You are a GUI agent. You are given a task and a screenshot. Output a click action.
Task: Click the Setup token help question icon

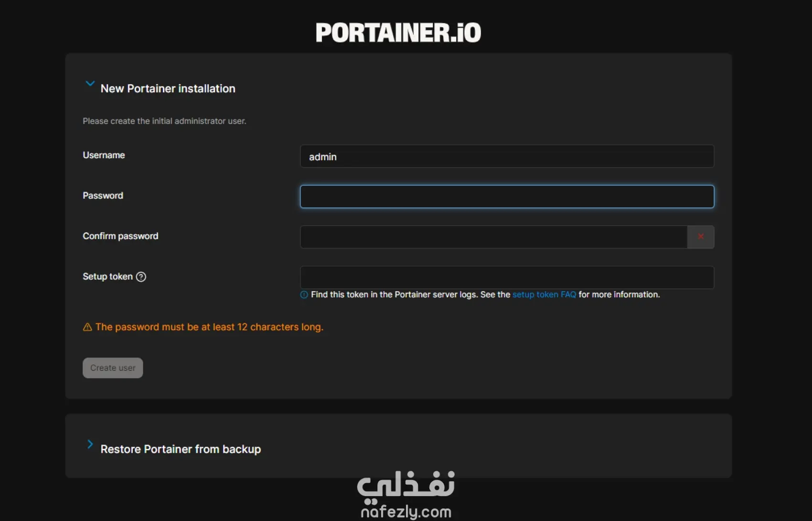(x=141, y=277)
